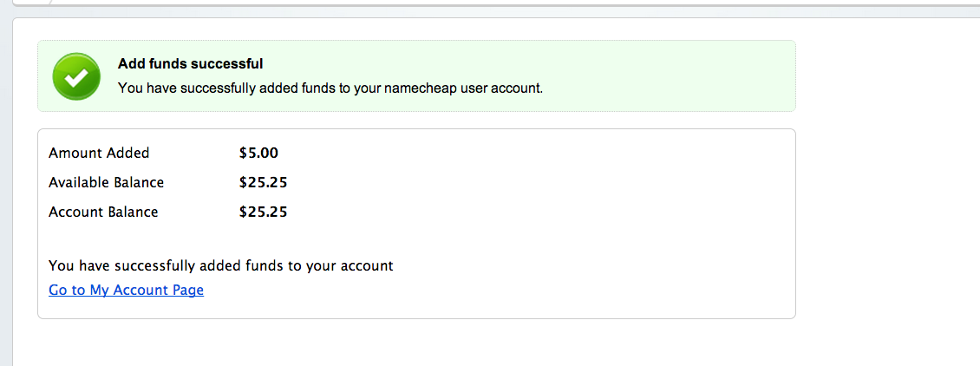Open the Go to My Account Page link
980x366 pixels.
click(x=126, y=290)
